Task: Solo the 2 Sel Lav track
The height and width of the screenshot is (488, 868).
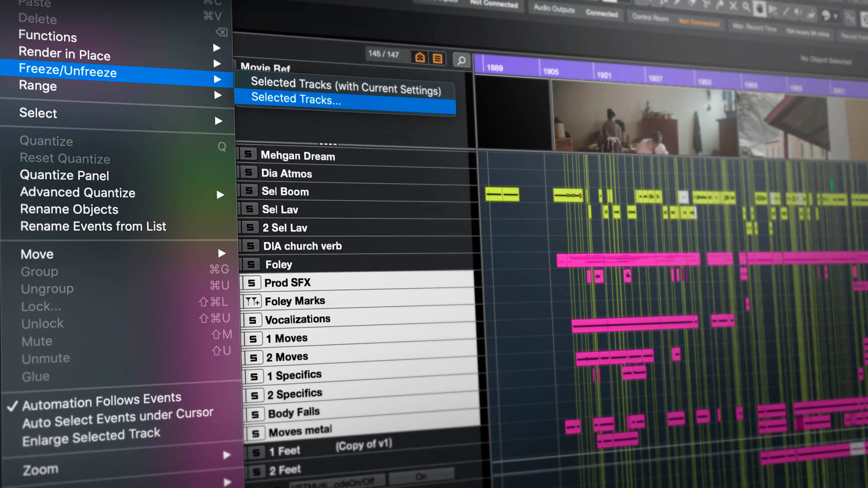Action: click(x=250, y=227)
